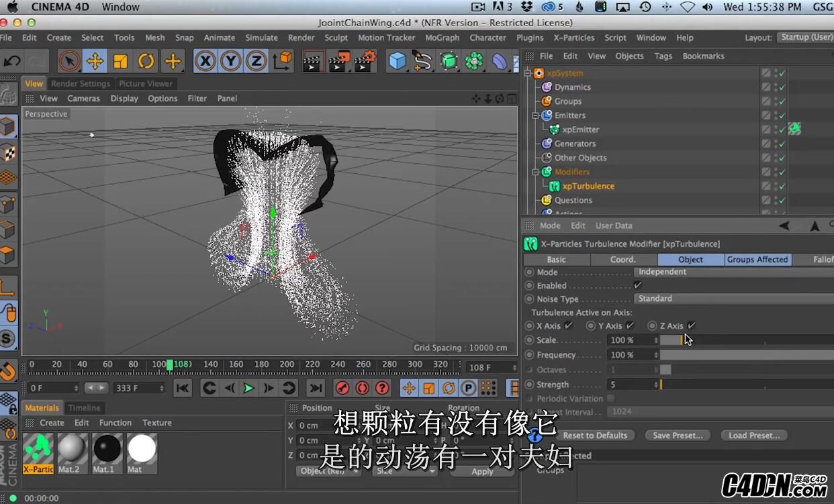Click the Apply button in coordinates

tap(482, 471)
